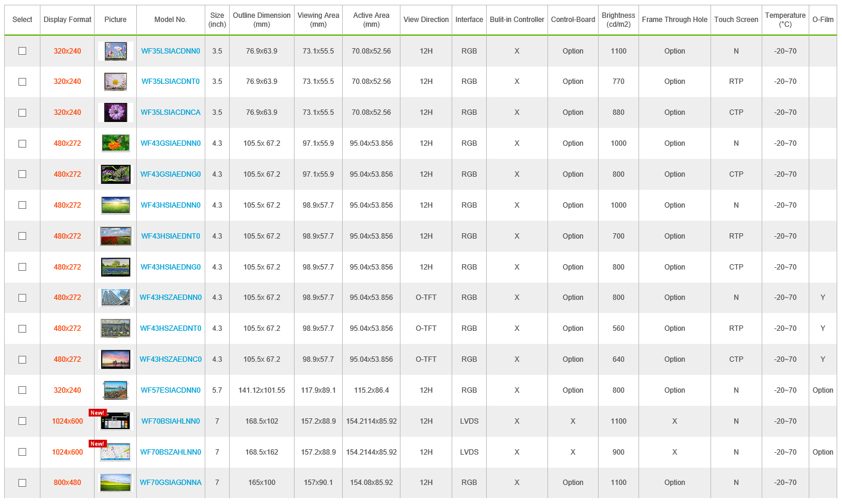Tick the checkbox for WF35LSIACDNN0 row
Screen dimensions: 842x504
(22, 51)
